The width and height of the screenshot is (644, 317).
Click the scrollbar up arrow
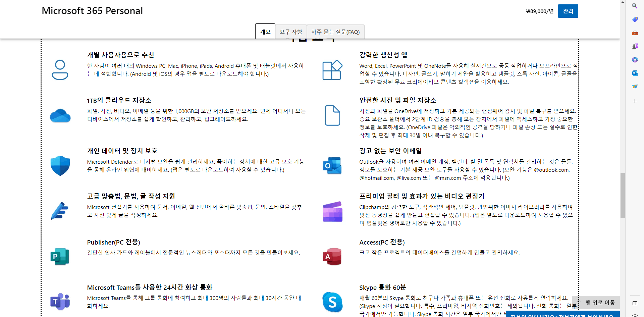623,2
